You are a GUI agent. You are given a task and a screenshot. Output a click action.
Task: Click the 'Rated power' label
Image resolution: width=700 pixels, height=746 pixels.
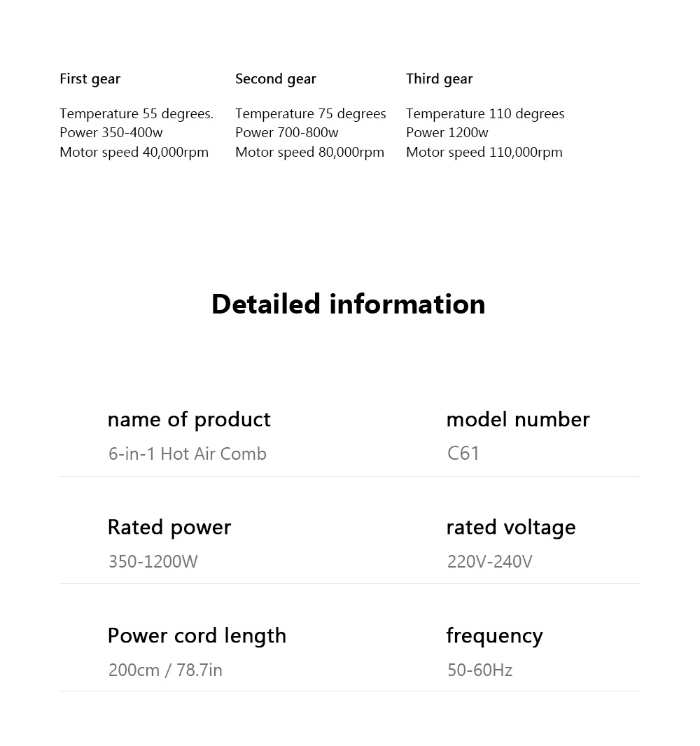point(169,527)
